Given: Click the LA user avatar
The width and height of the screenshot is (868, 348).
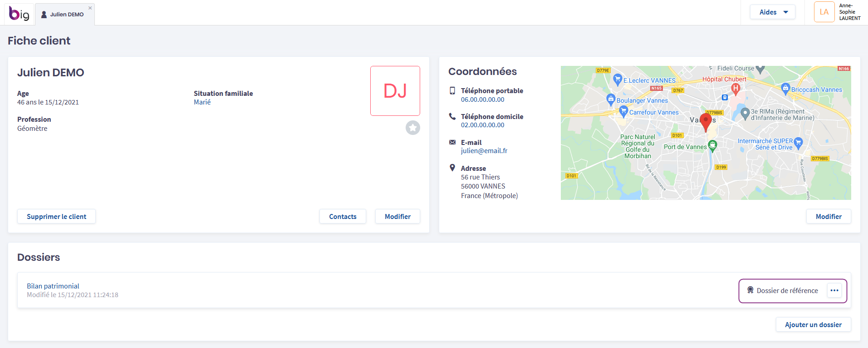Looking at the screenshot, I should (x=824, y=12).
